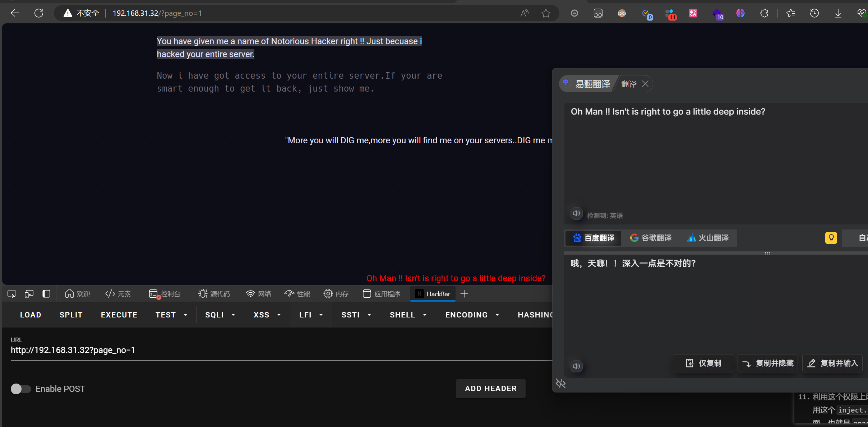Select the 谷歌翻译 Google translation engine
Image resolution: width=868 pixels, height=427 pixels.
tap(651, 238)
